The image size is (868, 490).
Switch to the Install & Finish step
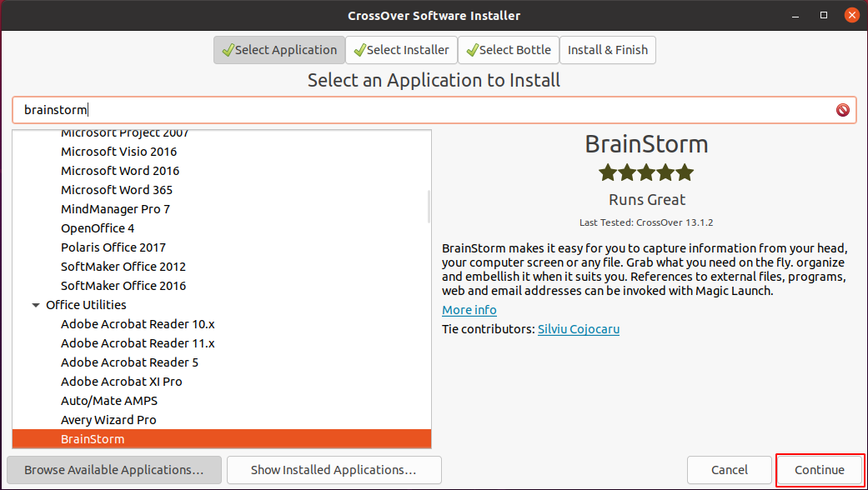point(608,50)
